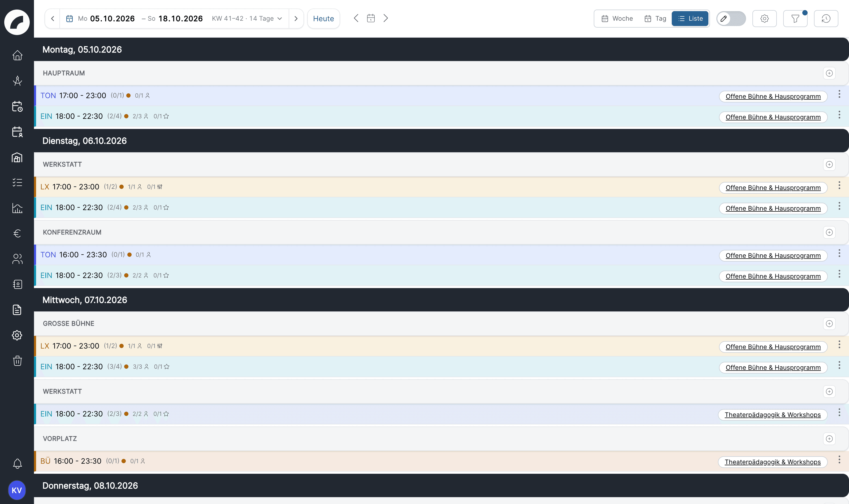
Task: Click the filter funnel icon in toolbar
Action: (x=795, y=18)
